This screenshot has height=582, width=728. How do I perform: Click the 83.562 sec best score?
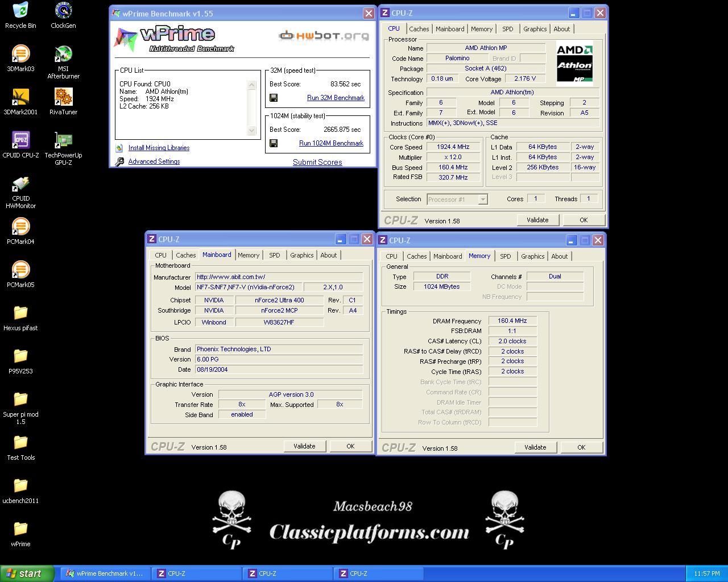click(346, 84)
